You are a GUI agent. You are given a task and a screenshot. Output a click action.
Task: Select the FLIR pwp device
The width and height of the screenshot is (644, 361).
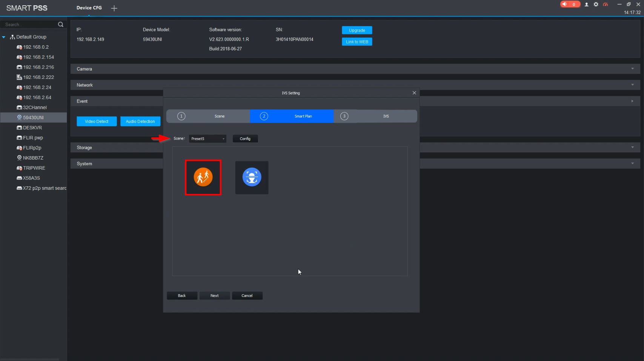point(33,138)
